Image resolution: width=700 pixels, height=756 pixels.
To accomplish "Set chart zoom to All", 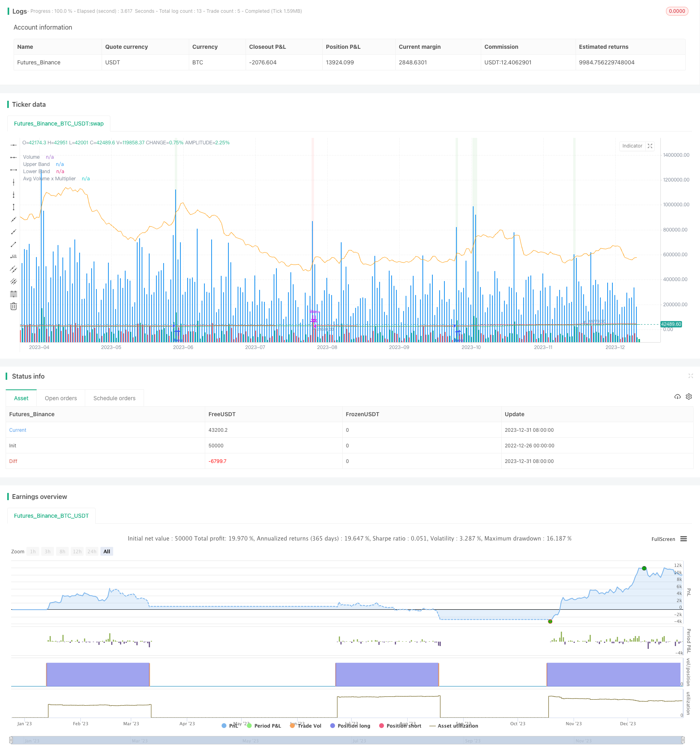I will pos(107,551).
